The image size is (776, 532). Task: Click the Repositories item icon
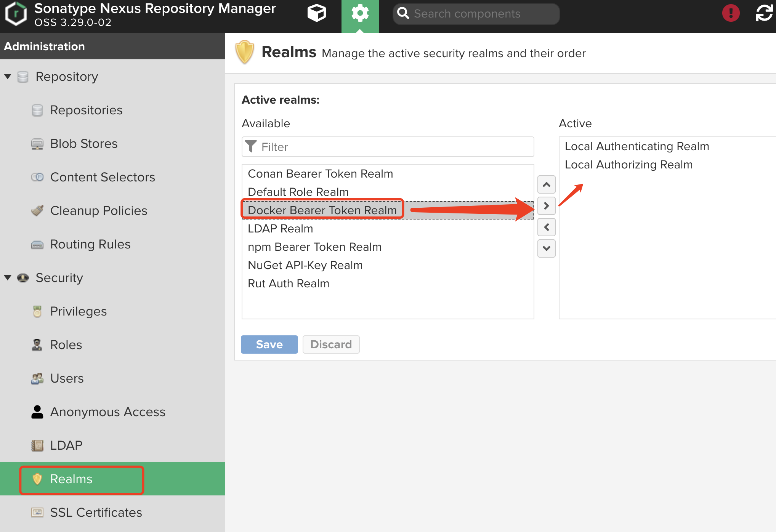37,110
